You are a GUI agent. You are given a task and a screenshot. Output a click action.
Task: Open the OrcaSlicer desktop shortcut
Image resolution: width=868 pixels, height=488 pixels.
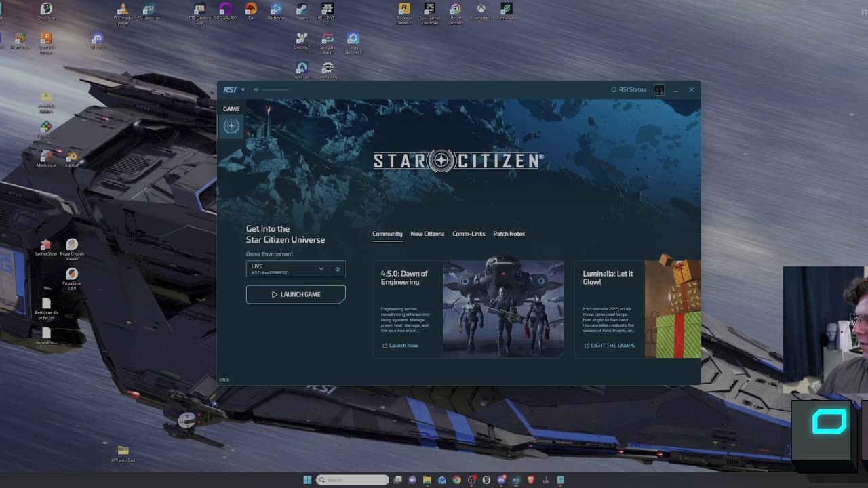coord(46,12)
